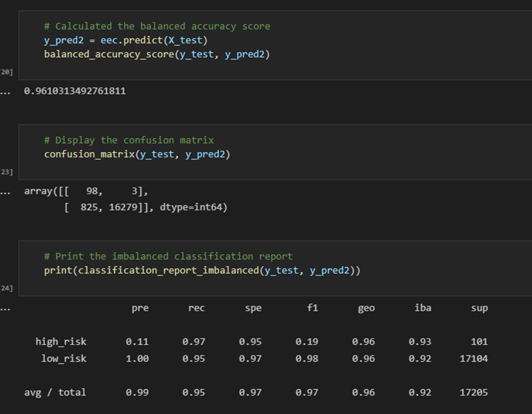Click avg / total support value 17205
Image resolution: width=532 pixels, height=414 pixels.
[473, 392]
